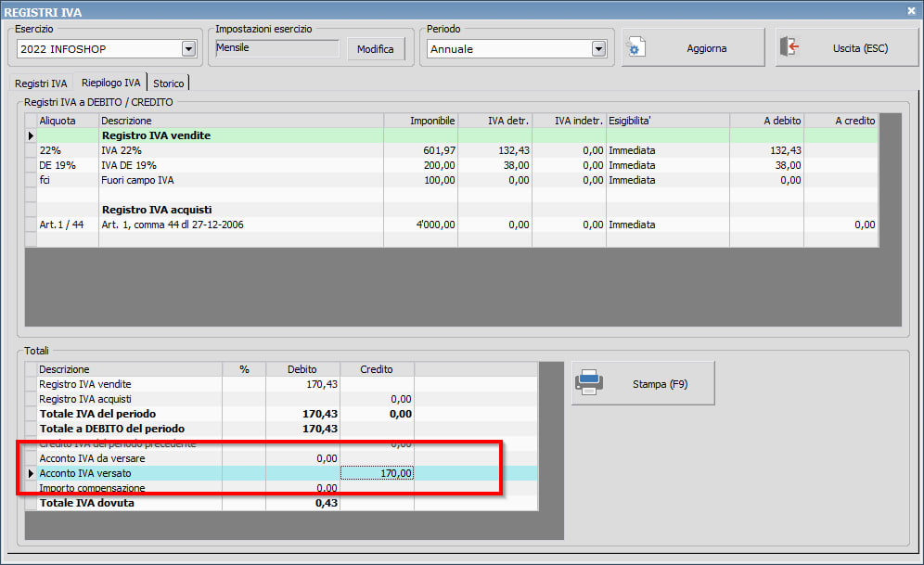Click the Credito column header in Totali

tap(378, 369)
